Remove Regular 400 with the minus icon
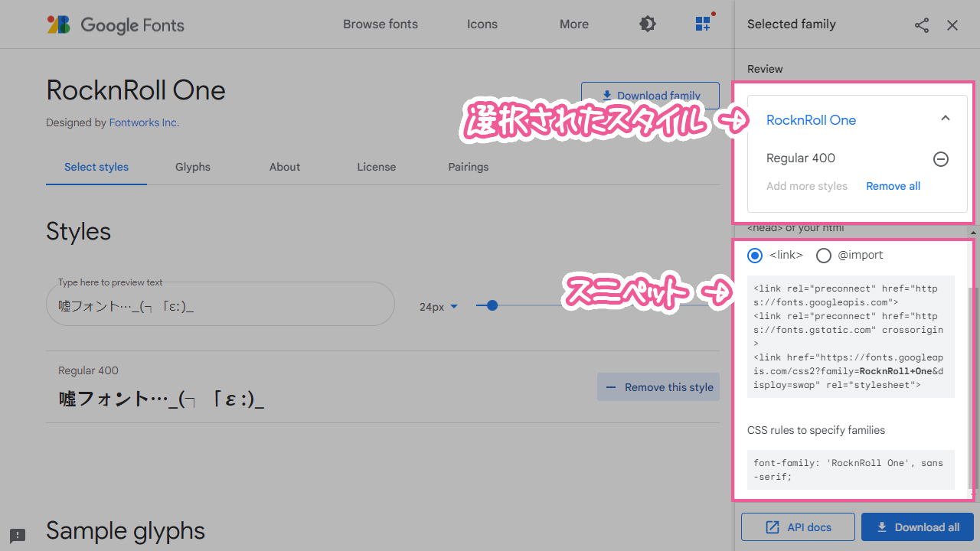Image resolution: width=980 pixels, height=551 pixels. coord(941,159)
